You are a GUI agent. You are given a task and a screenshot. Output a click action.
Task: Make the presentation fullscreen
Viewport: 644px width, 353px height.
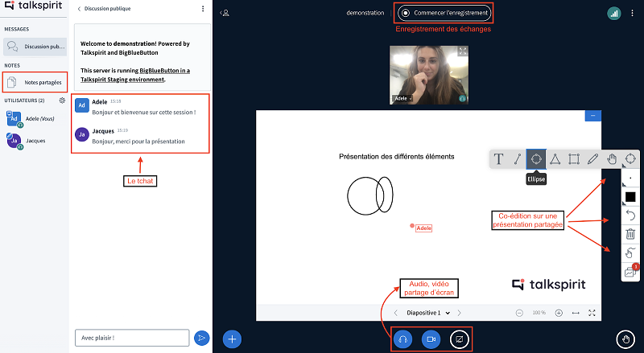(x=592, y=313)
